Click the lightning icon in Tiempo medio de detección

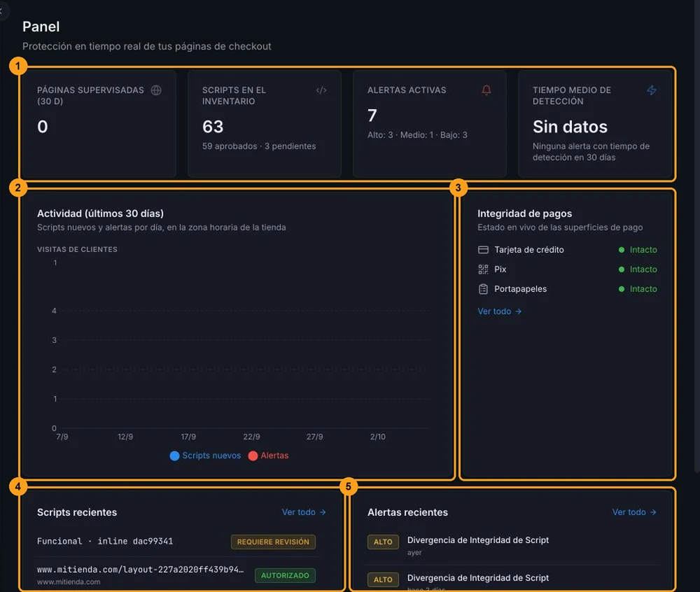651,90
